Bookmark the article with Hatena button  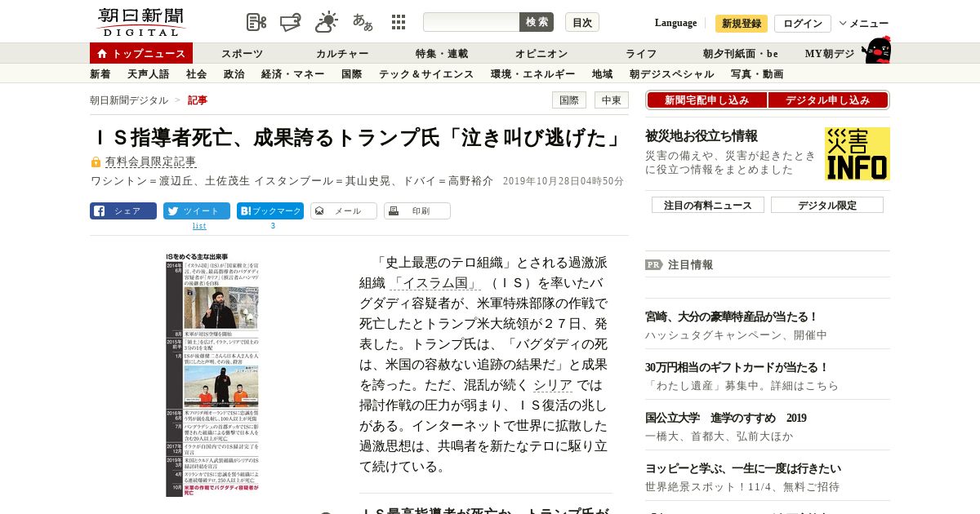coord(270,210)
